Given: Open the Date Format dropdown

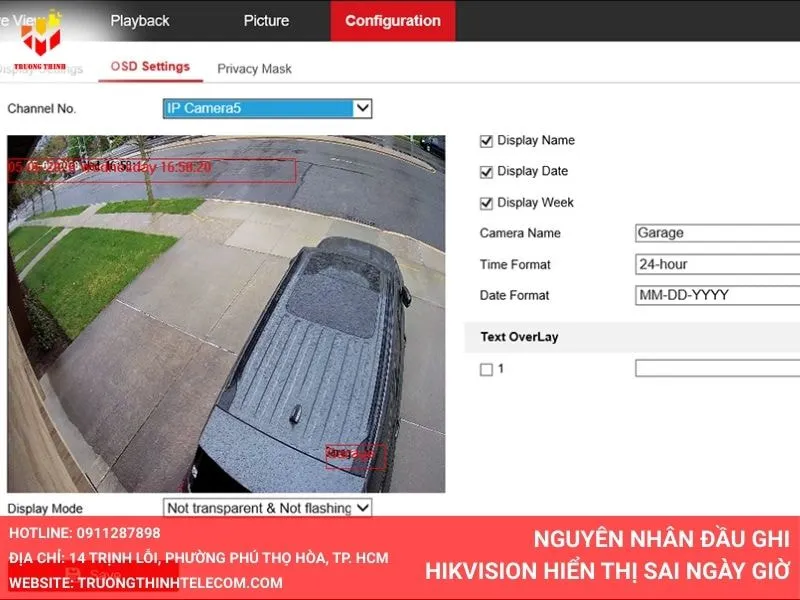Looking at the screenshot, I should [715, 295].
